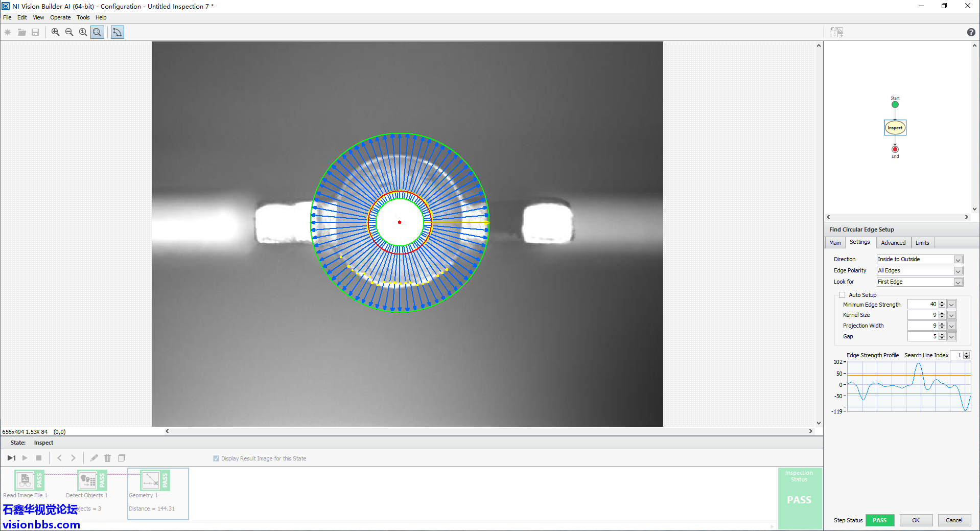Click the Projection Width value field
Viewport: 980px width, 531px height.
923,326
